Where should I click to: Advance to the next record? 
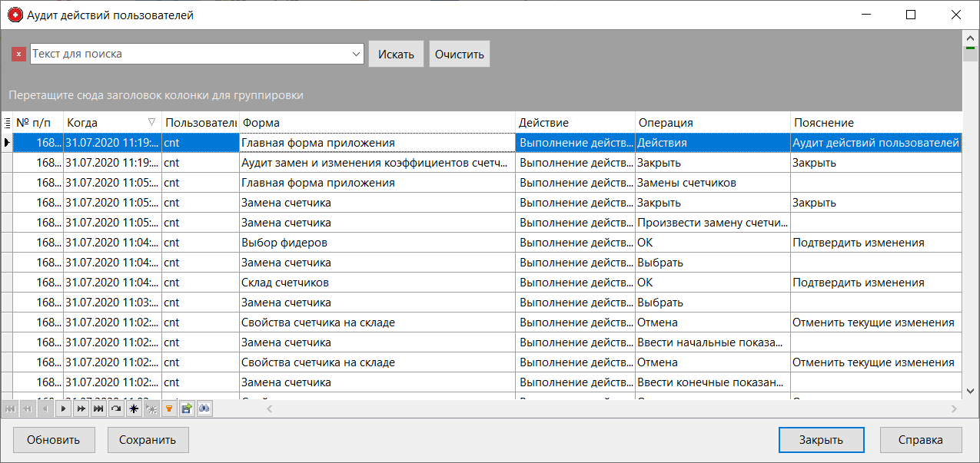pos(63,408)
